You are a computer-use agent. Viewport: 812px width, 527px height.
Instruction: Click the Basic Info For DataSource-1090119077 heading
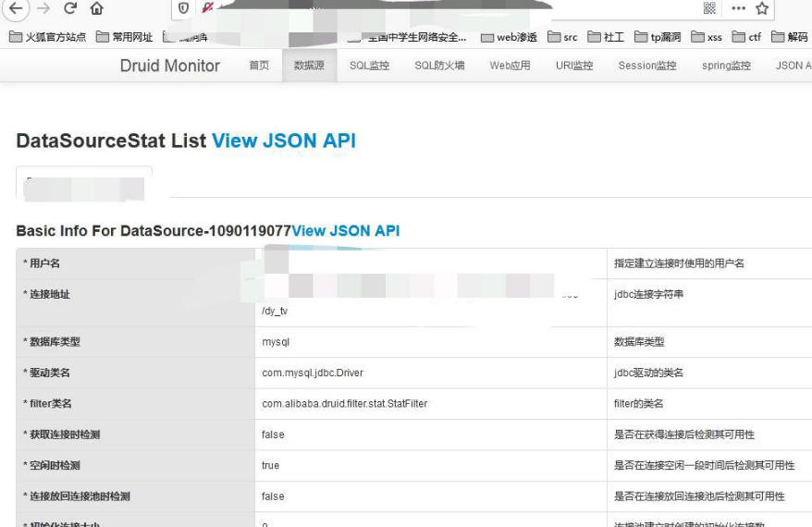click(x=154, y=230)
